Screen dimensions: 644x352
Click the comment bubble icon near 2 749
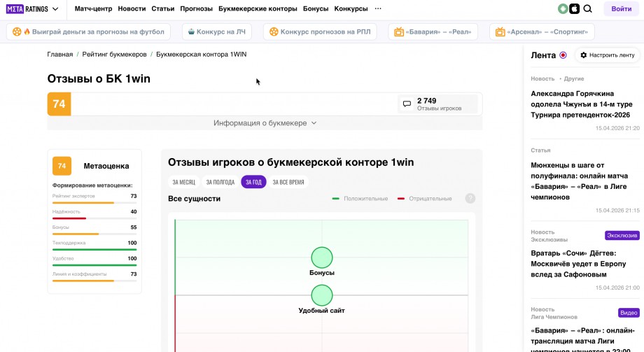coord(407,104)
